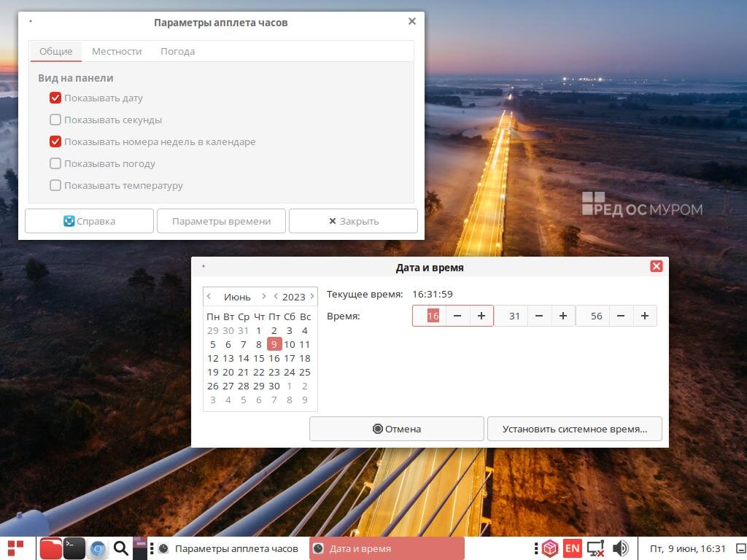Select June 22 in the calendar

pos(259,372)
